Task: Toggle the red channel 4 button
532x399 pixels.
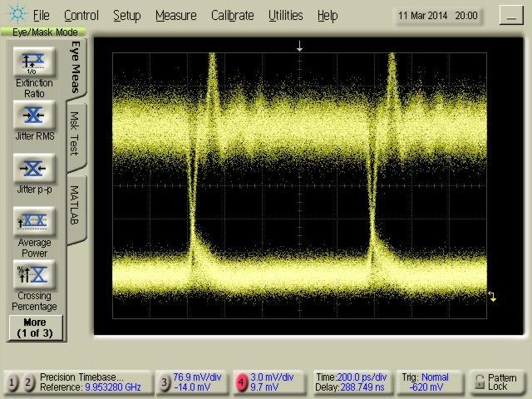Action: (x=241, y=382)
